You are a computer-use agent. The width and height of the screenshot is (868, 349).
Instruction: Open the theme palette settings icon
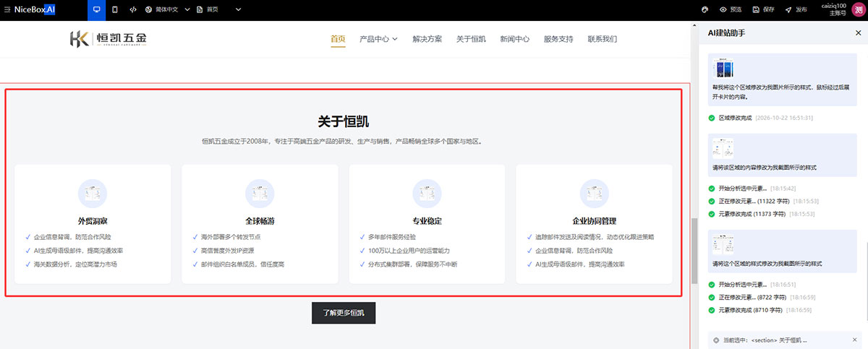point(705,9)
